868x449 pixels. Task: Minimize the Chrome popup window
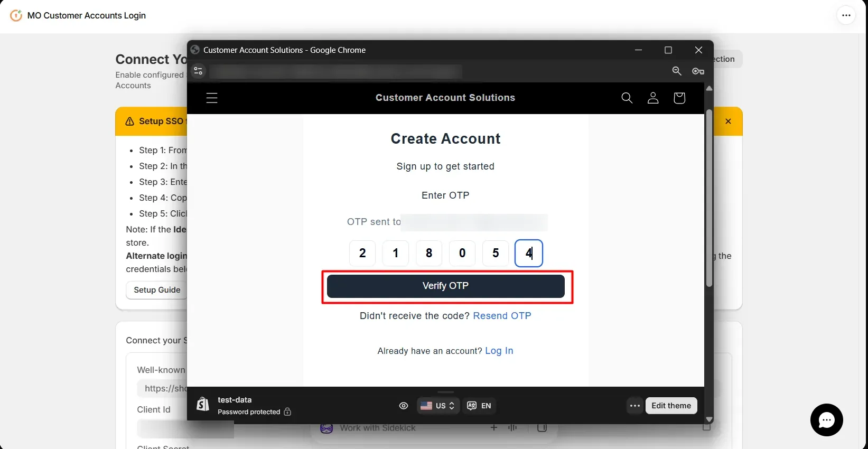click(x=639, y=50)
